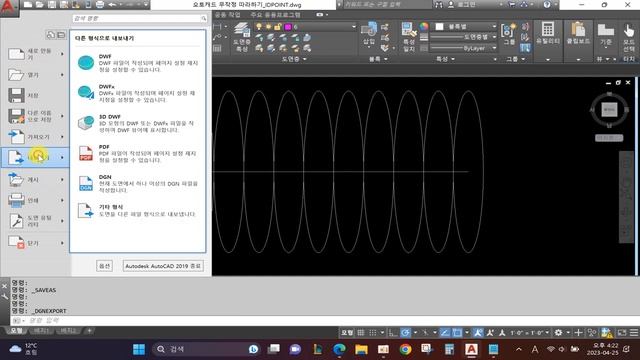The image size is (640, 360).
Task: Open the AutoCAD application menu red A button
Action: (x=9, y=8)
